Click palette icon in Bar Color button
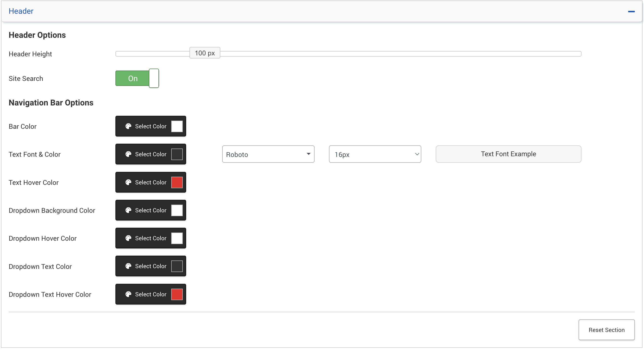The image size is (644, 350). (128, 126)
